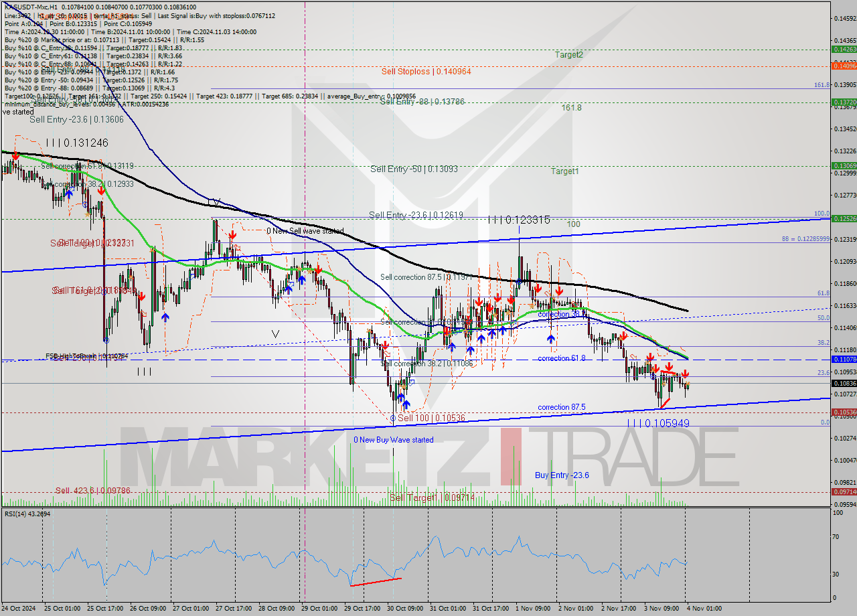Click the RSI scale '70' level
The height and width of the screenshot is (616, 857).
point(837,537)
